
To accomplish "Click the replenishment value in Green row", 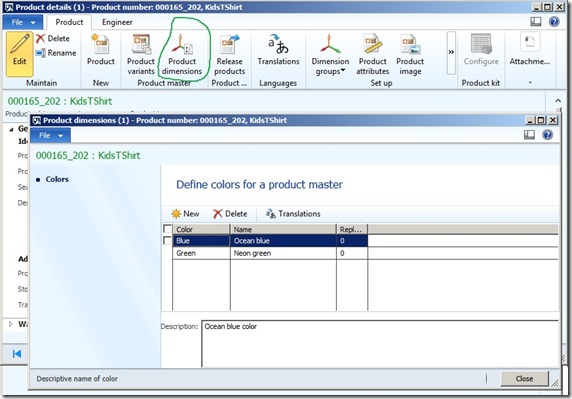I will pos(352,253).
